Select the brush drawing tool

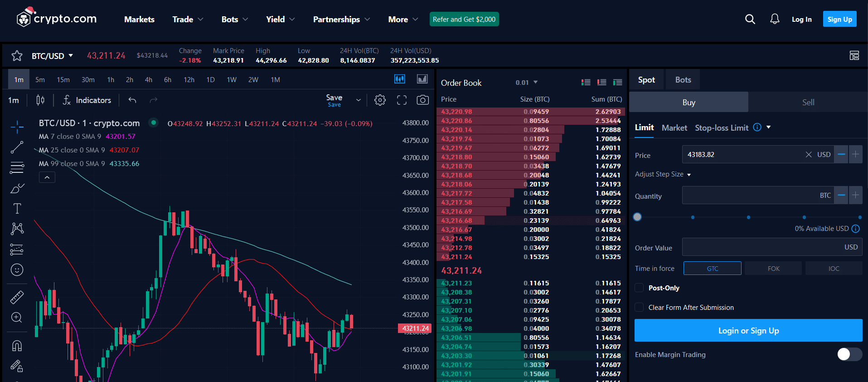[17, 188]
